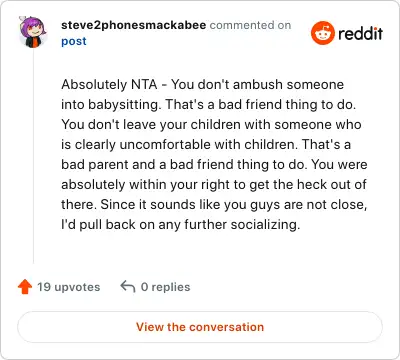Click the line "is clearly uncomfortable with children"
Image resolution: width=400 pixels, height=360 pixels.
(x=206, y=145)
